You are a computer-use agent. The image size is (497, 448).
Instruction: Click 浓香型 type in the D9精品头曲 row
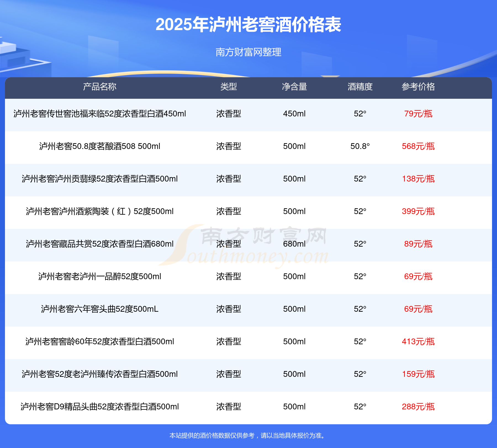(x=229, y=407)
